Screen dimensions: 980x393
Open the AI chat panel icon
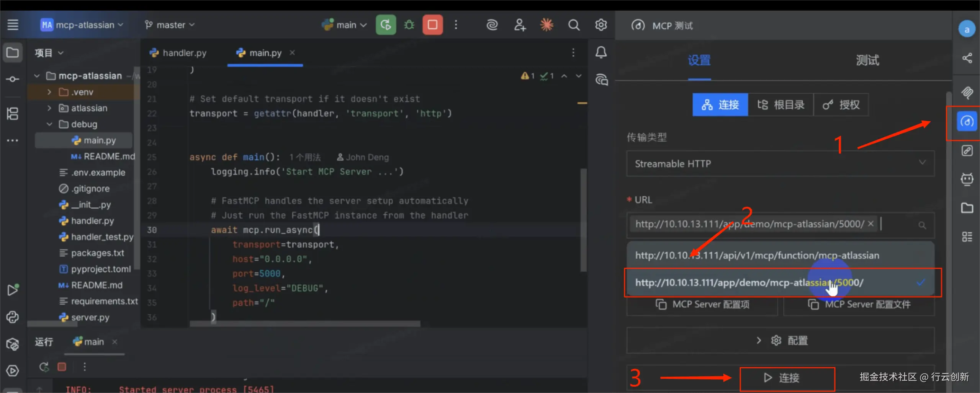602,80
